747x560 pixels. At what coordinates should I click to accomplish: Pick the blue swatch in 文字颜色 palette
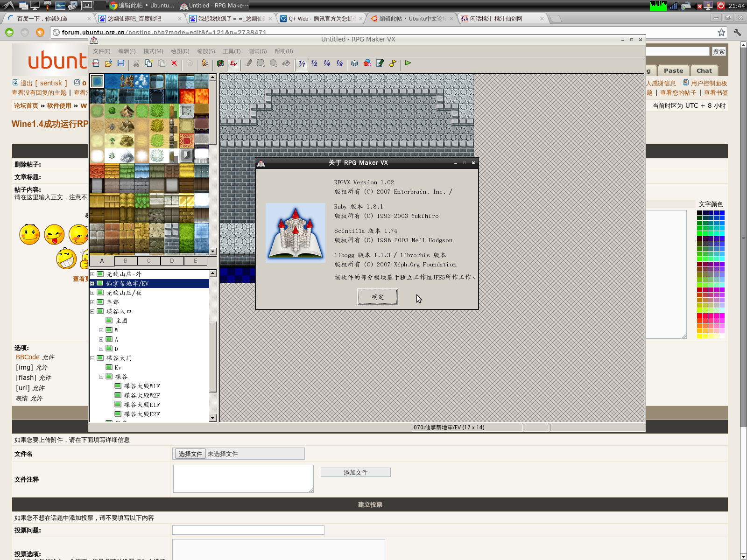[722, 213]
